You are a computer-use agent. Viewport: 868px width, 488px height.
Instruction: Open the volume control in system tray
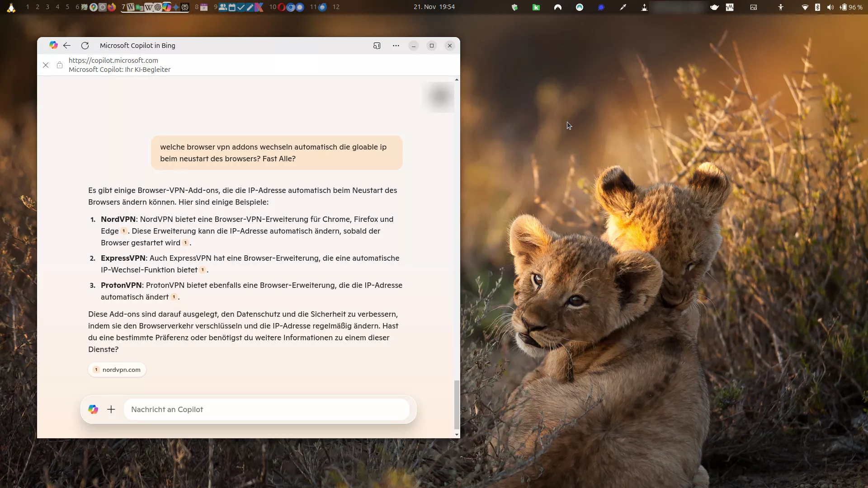tap(830, 7)
